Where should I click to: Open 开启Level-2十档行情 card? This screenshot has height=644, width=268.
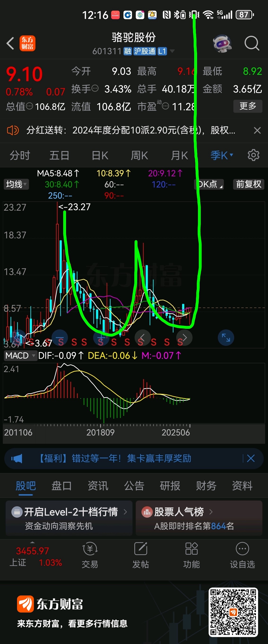(69, 518)
